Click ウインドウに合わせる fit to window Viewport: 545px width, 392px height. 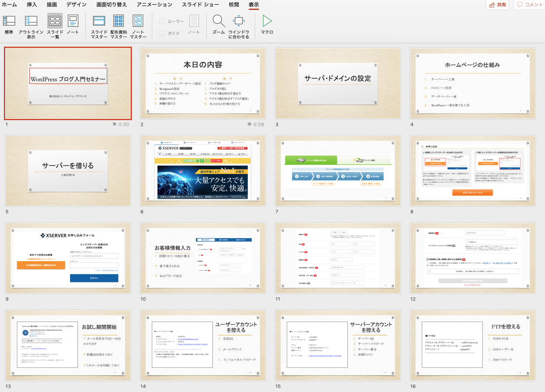[239, 27]
